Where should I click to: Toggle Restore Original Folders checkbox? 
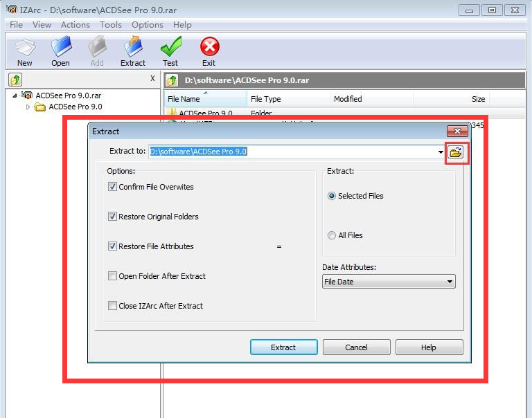112,217
